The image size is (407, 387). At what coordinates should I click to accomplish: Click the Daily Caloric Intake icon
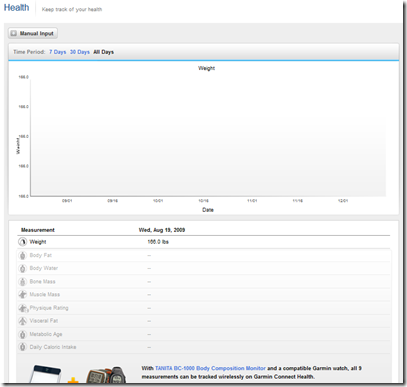pyautogui.click(x=22, y=347)
